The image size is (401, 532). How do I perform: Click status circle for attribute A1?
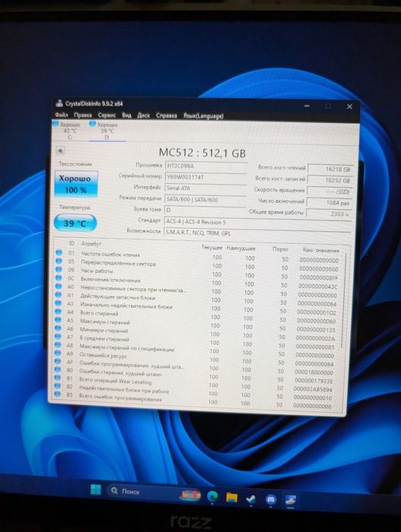(59, 295)
